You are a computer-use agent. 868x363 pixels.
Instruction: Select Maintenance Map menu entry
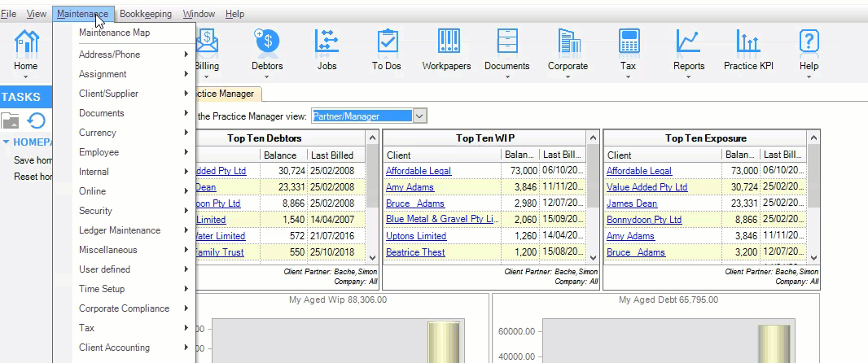[114, 33]
